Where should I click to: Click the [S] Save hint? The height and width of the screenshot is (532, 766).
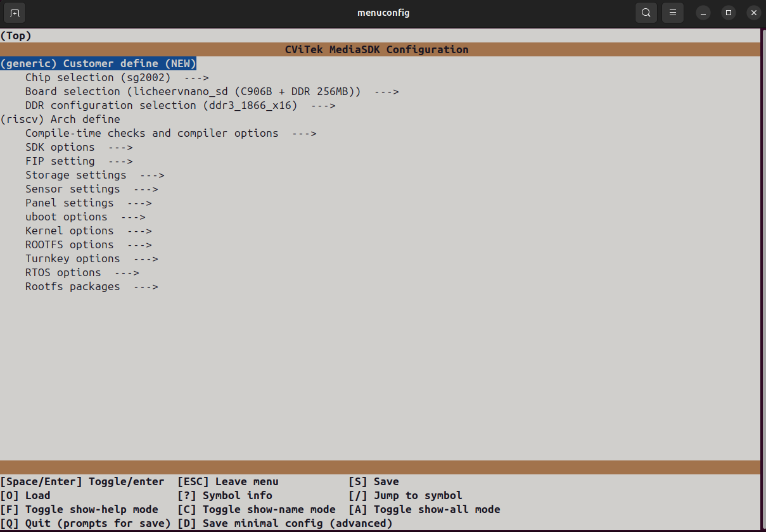pos(374,481)
